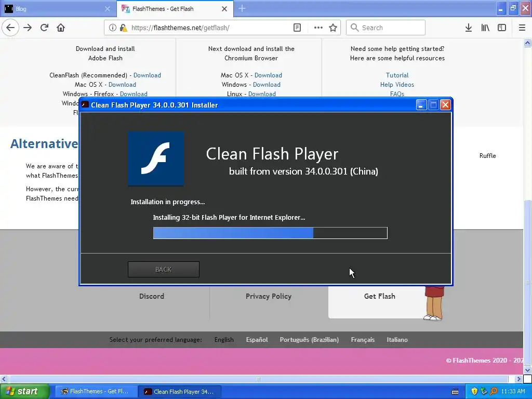Show sidebars icon in Firefox toolbar
Viewport: 532px width, 399px height.
pyautogui.click(x=502, y=28)
